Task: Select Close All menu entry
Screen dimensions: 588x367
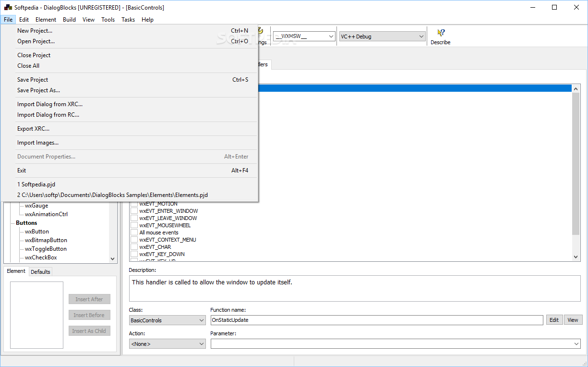Action: click(x=130, y=66)
